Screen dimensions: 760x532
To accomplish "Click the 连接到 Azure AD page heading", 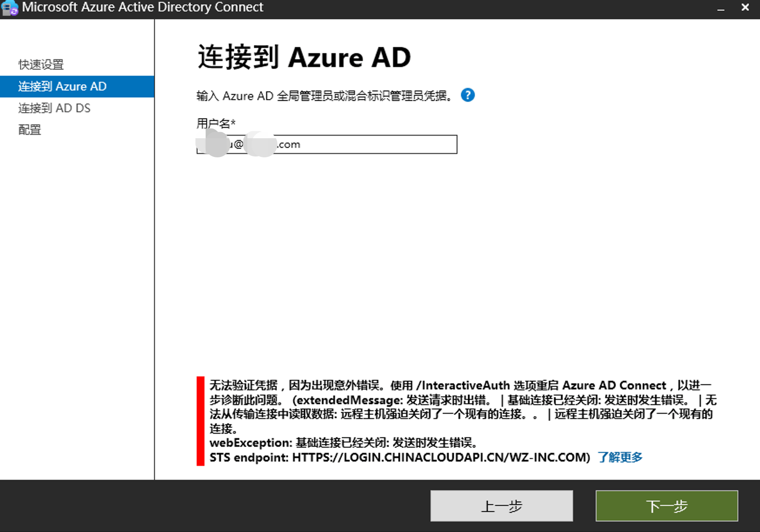I will [304, 57].
